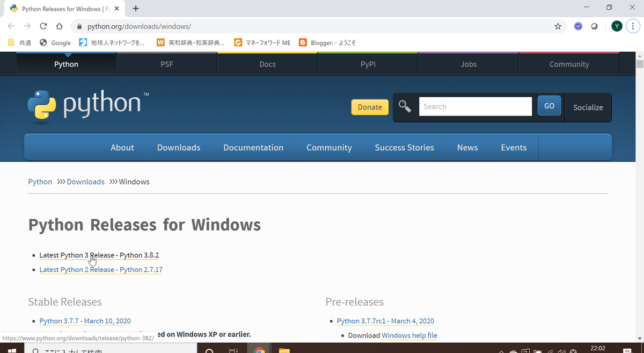
Task: Click File Explorer icon in the taskbar
Action: [x=284, y=350]
